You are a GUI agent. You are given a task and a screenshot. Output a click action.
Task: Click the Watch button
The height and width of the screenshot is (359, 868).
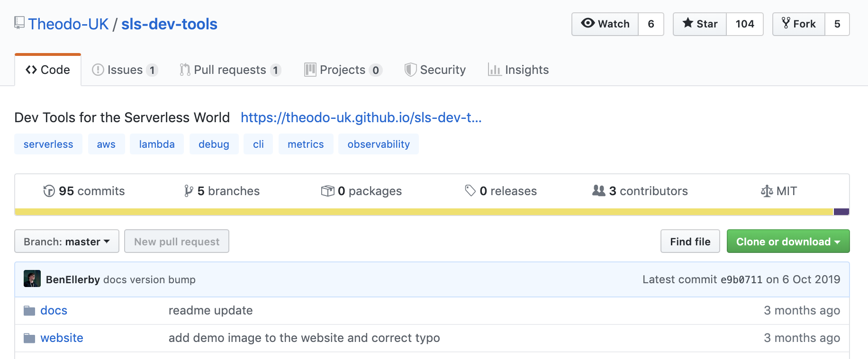tap(605, 24)
